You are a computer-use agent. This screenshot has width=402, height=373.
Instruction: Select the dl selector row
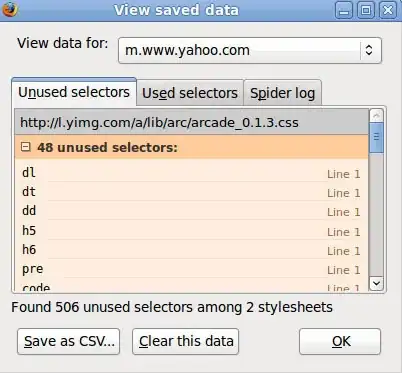192,173
